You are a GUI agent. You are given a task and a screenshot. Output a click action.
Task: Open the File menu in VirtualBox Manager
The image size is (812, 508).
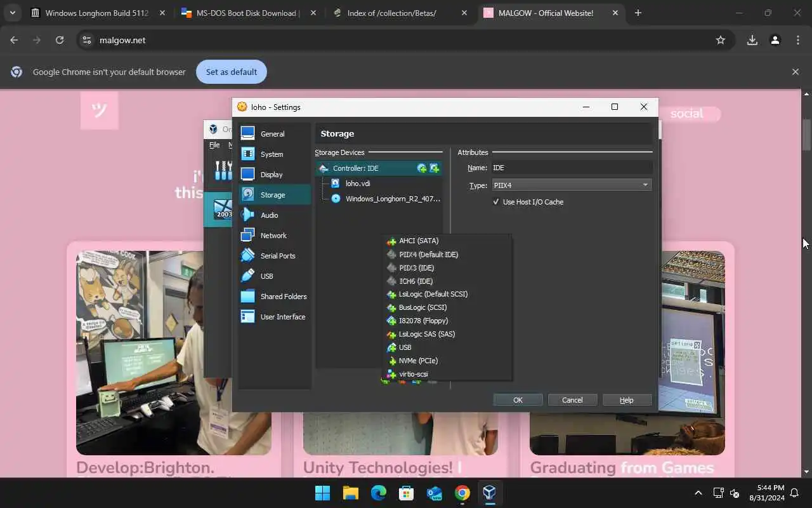click(214, 145)
